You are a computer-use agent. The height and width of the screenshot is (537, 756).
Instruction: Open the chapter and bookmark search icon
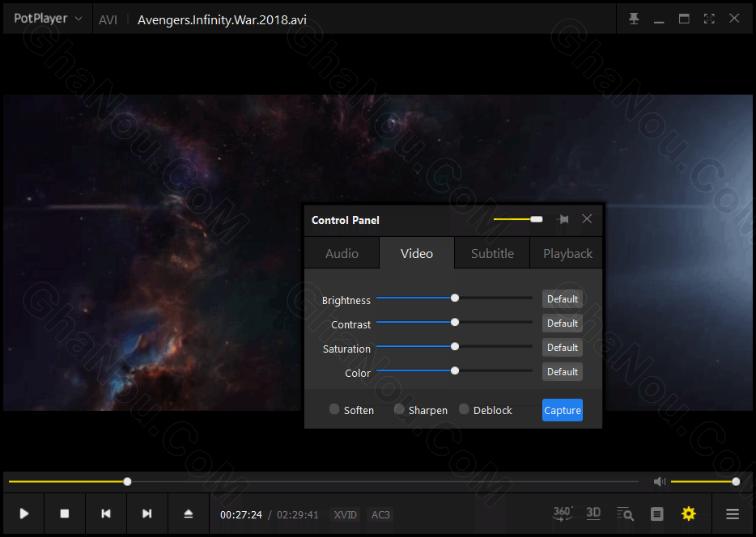625,514
